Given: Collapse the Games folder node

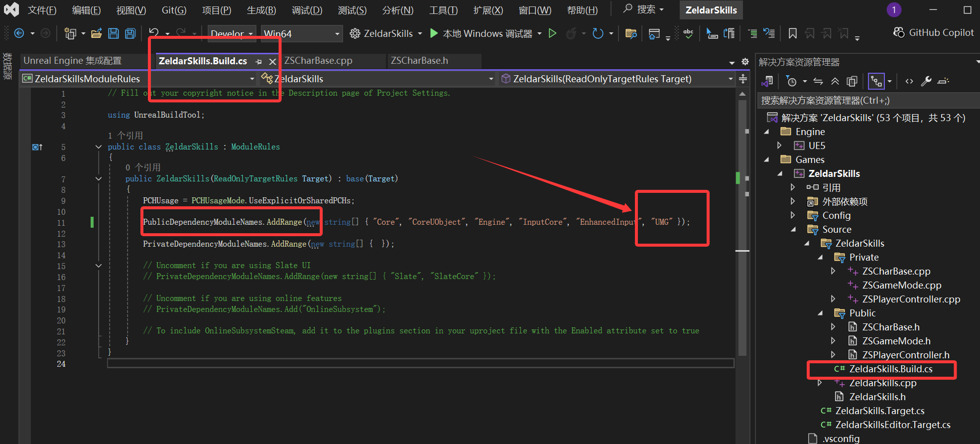Looking at the screenshot, I should pyautogui.click(x=767, y=159).
